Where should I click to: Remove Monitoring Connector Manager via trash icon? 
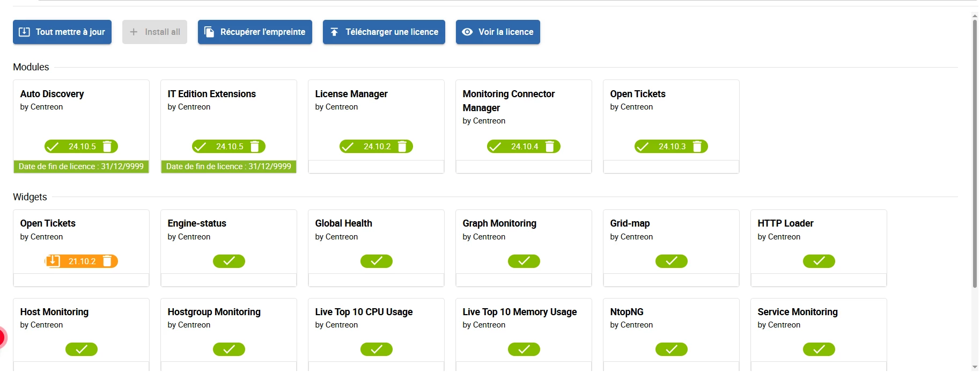pyautogui.click(x=550, y=147)
